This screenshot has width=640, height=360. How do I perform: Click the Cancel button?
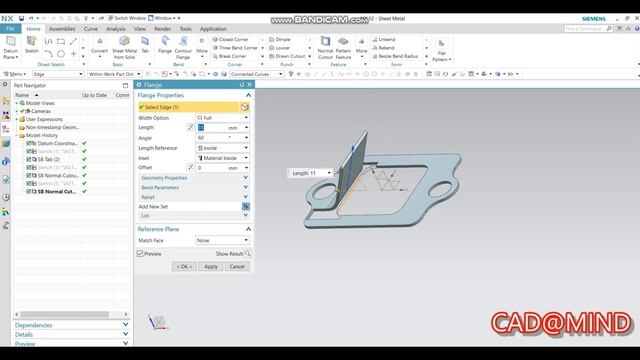pyautogui.click(x=237, y=267)
